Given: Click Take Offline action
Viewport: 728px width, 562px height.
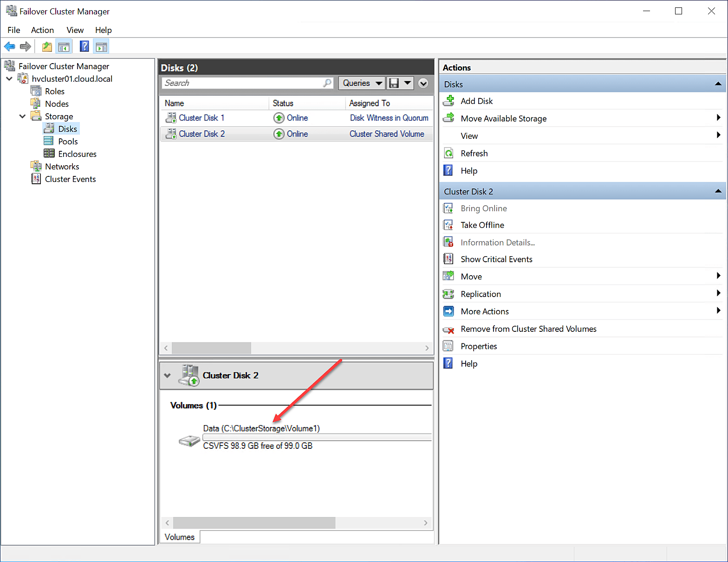Looking at the screenshot, I should (482, 225).
